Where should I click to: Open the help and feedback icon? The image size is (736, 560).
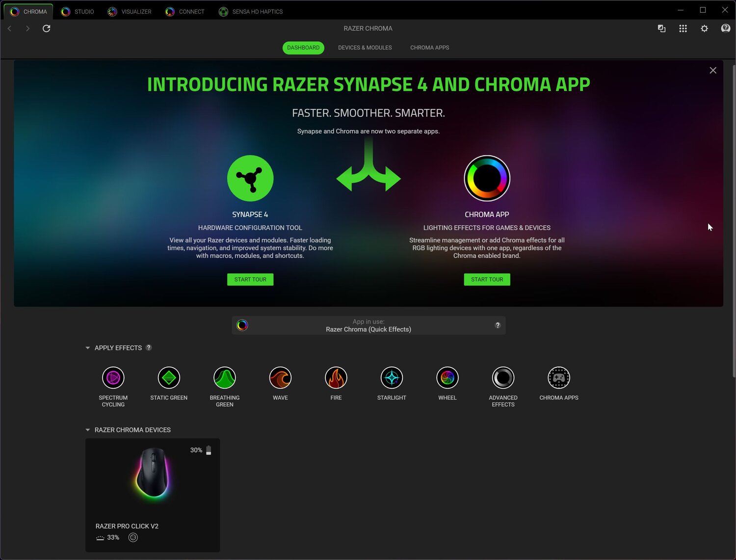(x=726, y=28)
